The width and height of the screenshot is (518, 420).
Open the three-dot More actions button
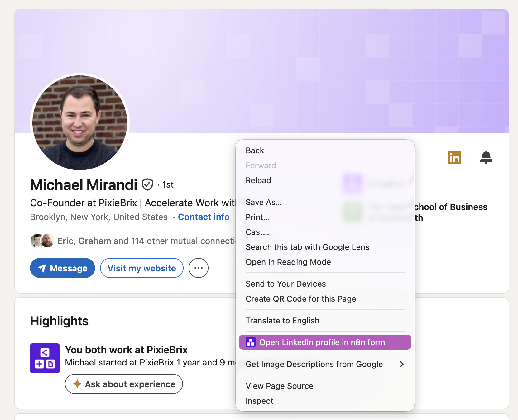198,268
